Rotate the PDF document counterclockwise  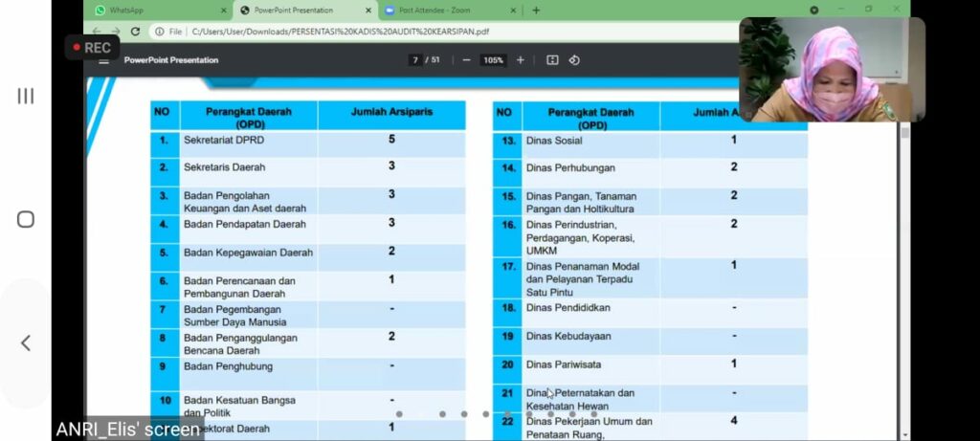pyautogui.click(x=574, y=60)
